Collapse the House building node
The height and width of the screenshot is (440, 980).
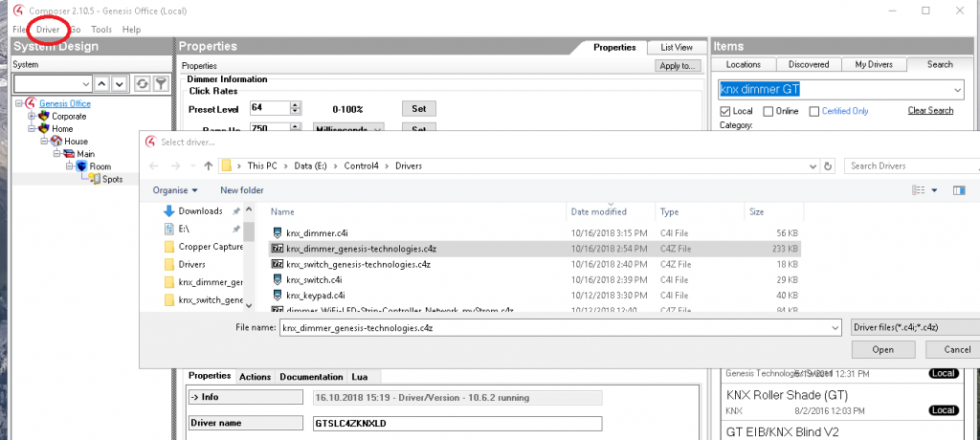[x=44, y=142]
